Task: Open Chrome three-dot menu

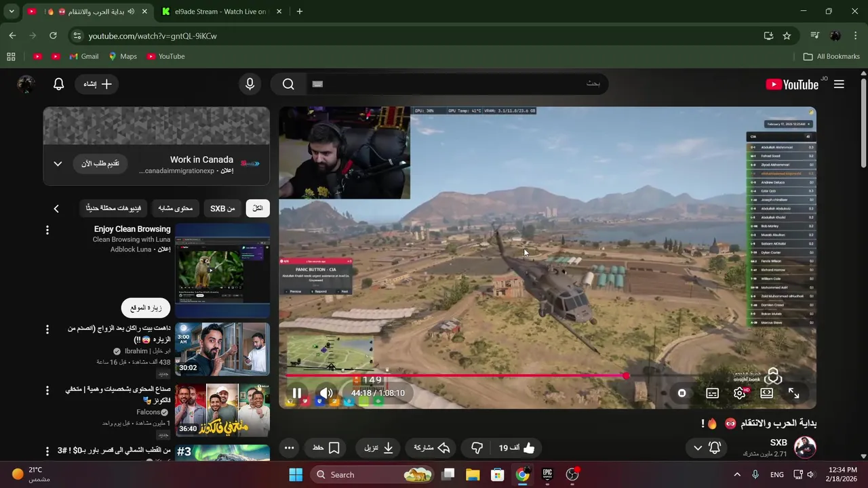Action: pyautogui.click(x=854, y=36)
